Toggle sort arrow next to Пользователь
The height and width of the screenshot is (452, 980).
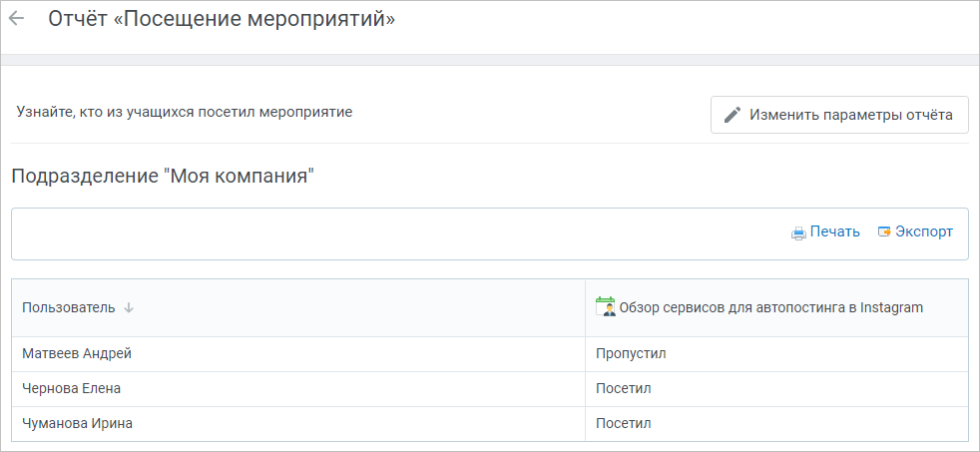pos(129,307)
